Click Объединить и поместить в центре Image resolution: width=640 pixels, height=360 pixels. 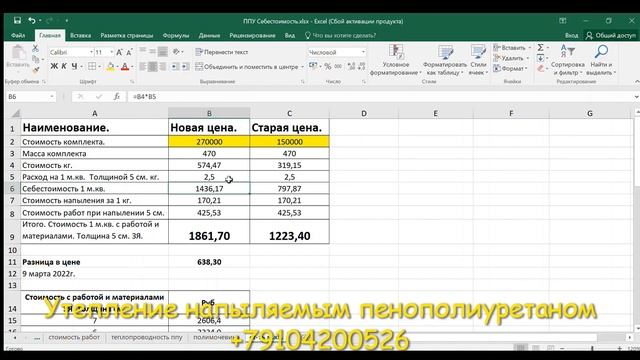coord(247,67)
